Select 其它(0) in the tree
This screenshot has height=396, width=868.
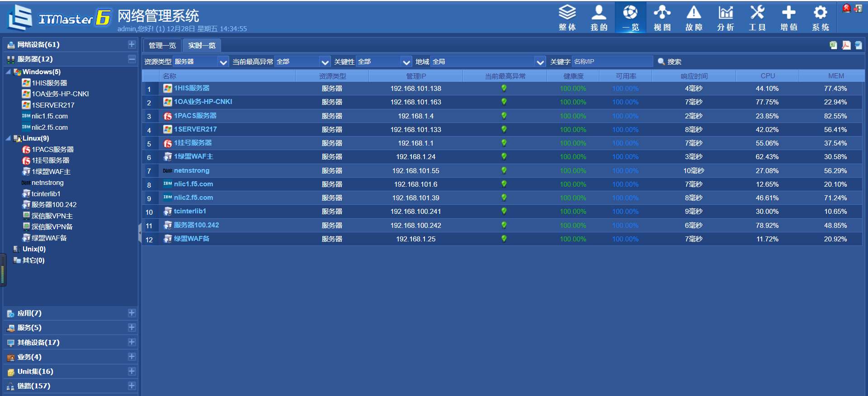[x=33, y=260]
